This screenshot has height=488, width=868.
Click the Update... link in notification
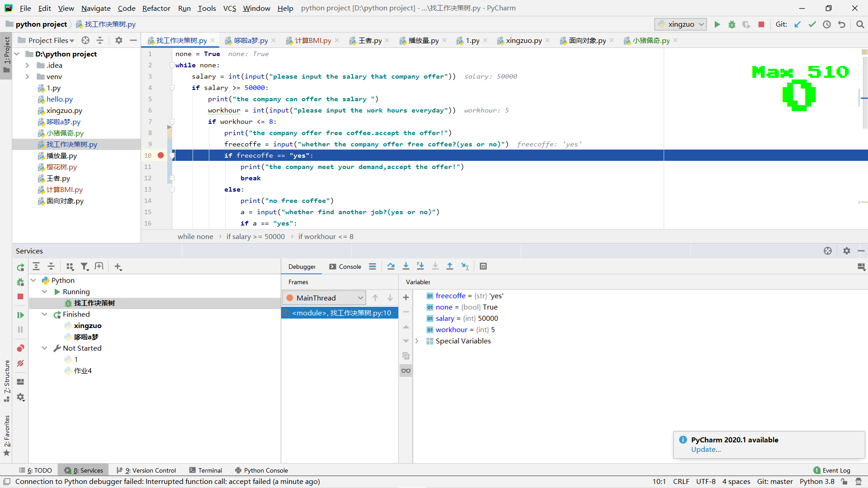(x=706, y=450)
